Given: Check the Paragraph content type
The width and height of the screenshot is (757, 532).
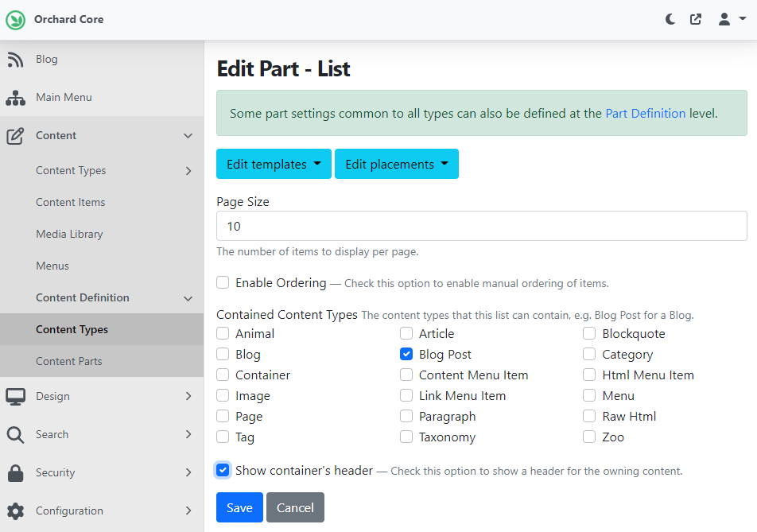Looking at the screenshot, I should coord(406,416).
